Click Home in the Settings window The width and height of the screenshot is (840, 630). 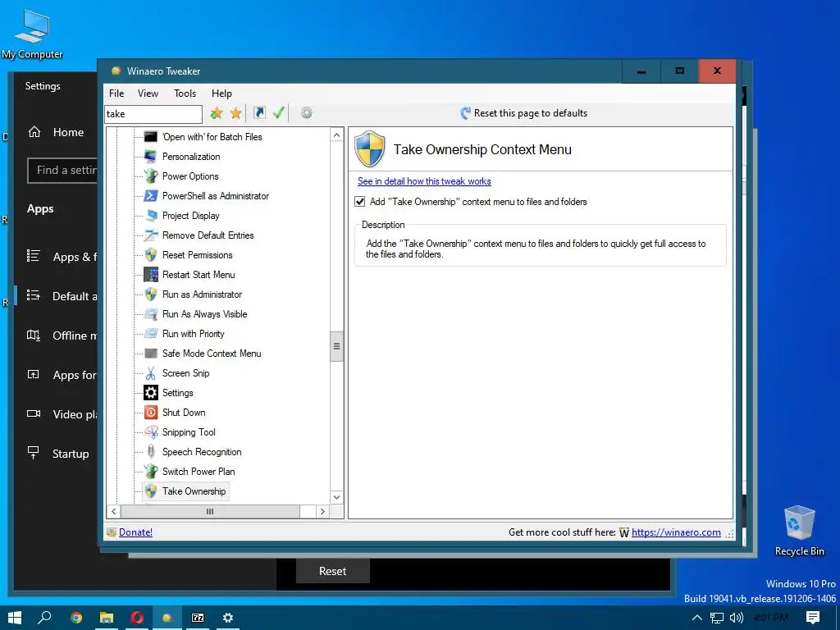56,132
